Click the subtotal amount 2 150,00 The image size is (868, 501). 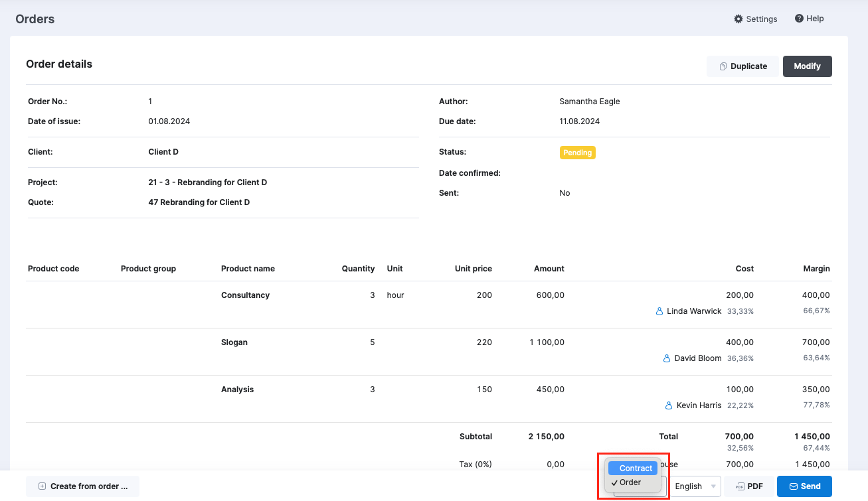547,437
